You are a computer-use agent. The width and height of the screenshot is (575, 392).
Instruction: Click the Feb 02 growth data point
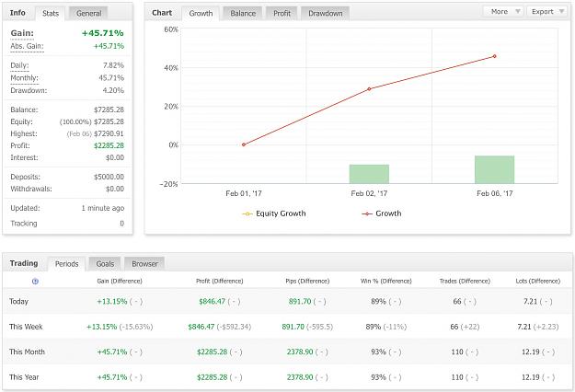click(369, 88)
